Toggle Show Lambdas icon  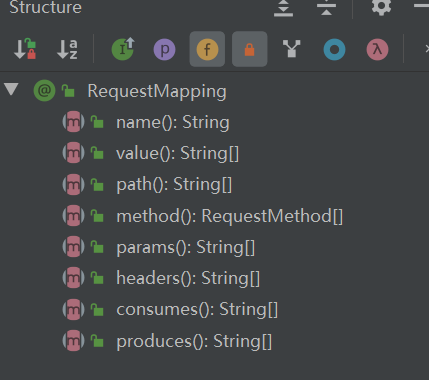[377, 50]
